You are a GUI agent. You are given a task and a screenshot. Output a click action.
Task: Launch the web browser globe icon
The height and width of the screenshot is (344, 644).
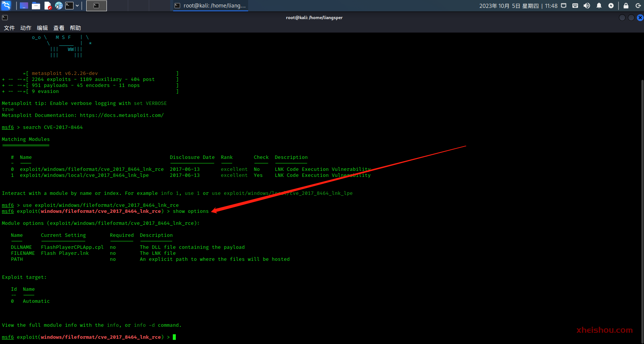59,6
